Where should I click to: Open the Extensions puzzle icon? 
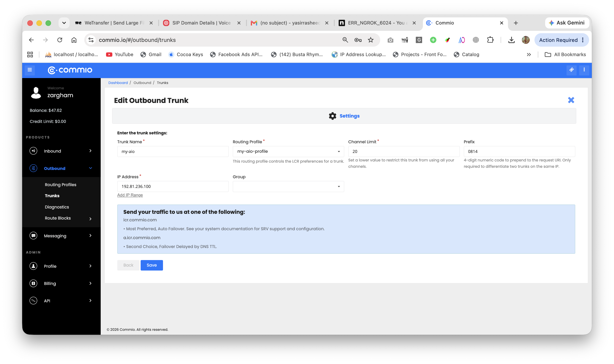coord(490,40)
